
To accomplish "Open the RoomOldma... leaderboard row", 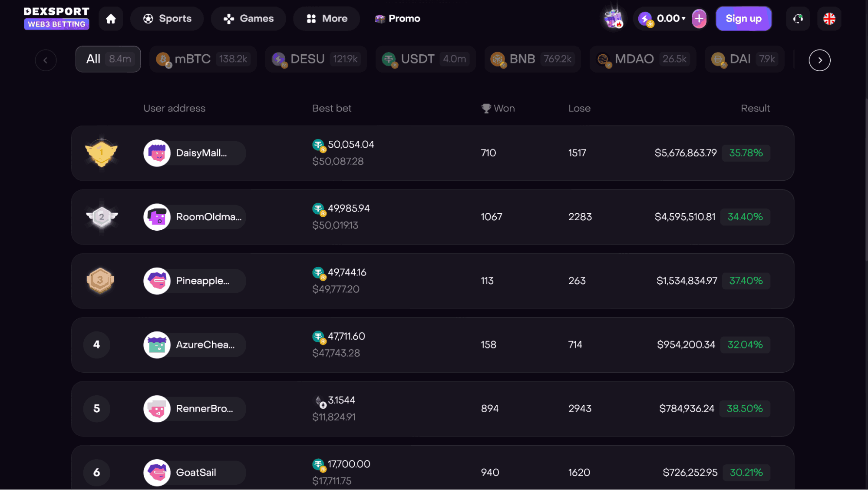I will (432, 217).
